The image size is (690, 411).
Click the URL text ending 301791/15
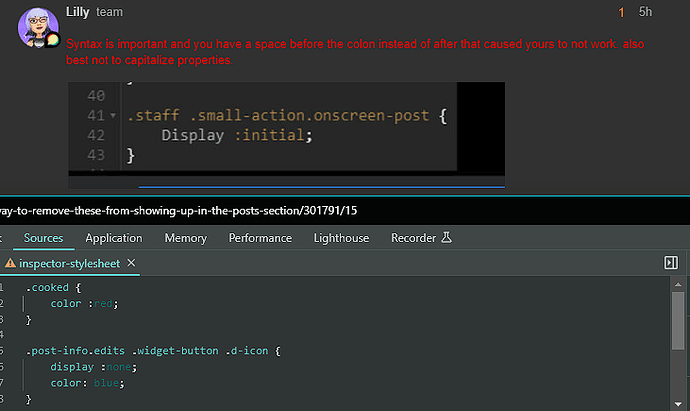178,211
